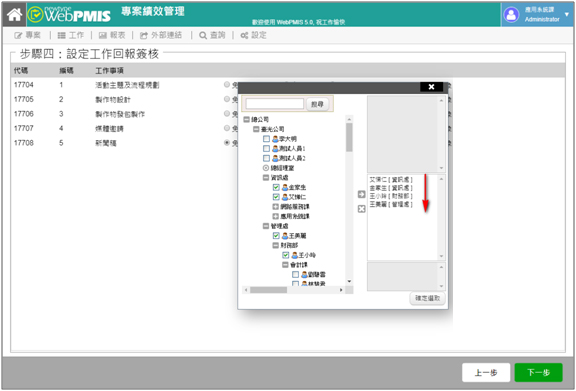Viewport: 576px width, 391px height.
Task: Open the 查詢 menu
Action: pos(212,35)
